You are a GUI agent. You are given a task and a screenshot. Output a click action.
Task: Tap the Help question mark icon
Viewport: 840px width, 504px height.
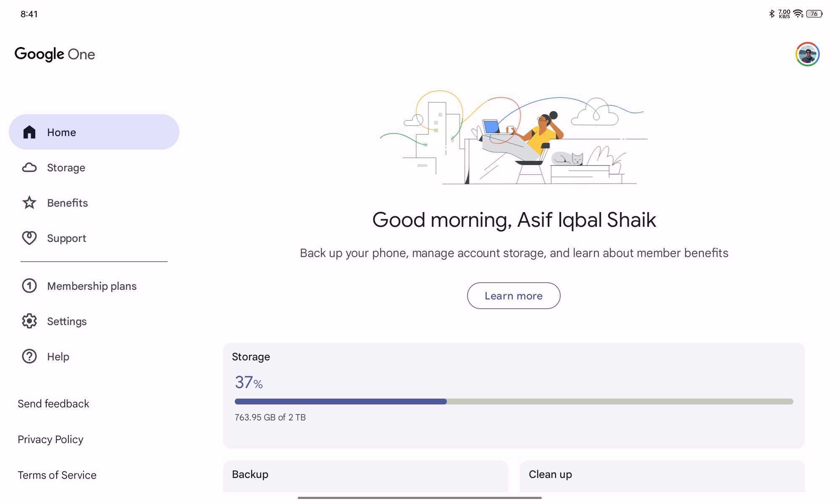tap(29, 357)
